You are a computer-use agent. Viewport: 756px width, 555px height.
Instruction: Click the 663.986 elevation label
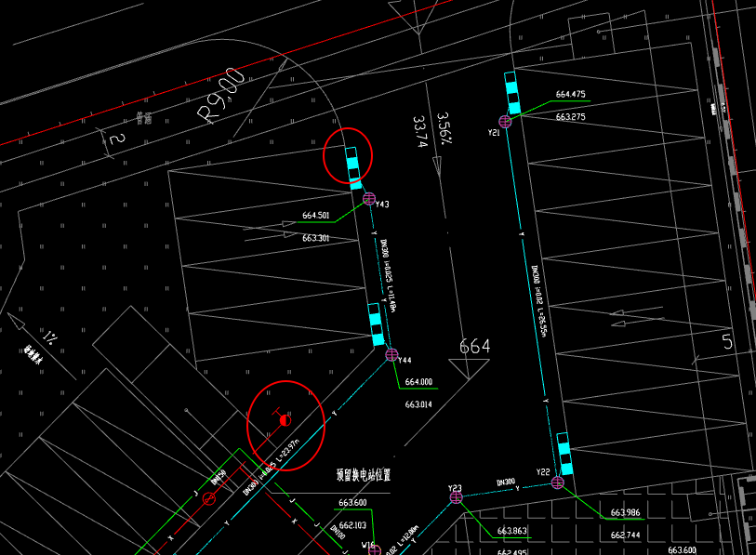tap(625, 512)
